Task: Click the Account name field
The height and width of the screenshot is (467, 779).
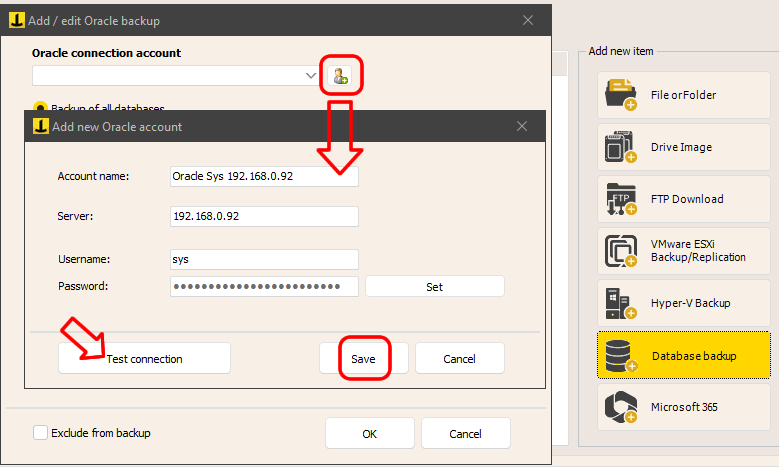Action: tap(264, 176)
